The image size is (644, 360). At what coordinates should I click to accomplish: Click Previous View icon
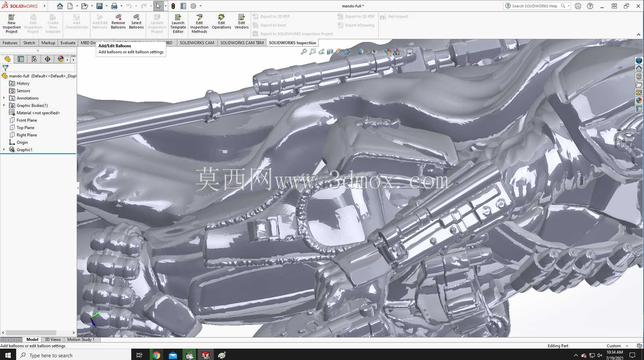click(x=321, y=52)
